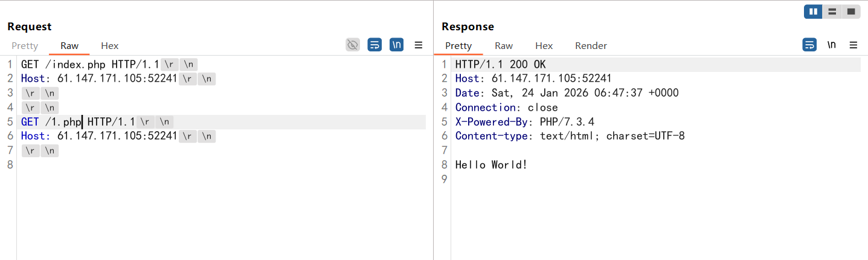Open the Response panel hamburger options menu

pos(854,45)
